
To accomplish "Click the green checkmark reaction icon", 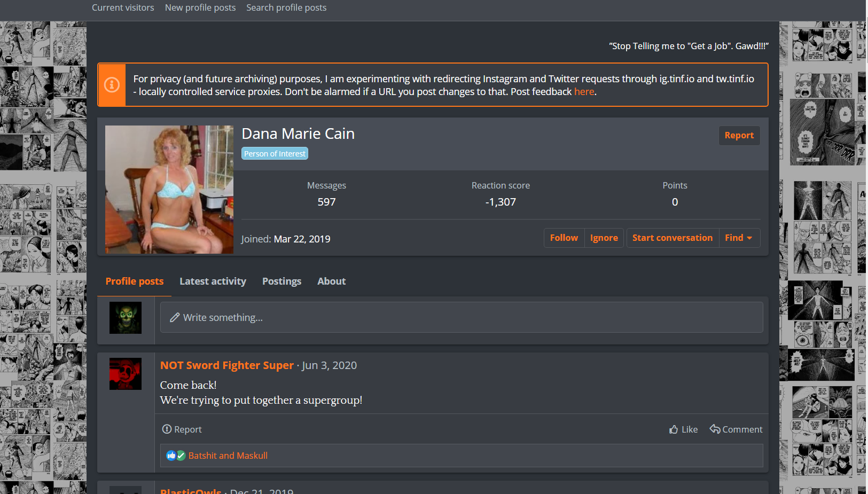I will [181, 456].
